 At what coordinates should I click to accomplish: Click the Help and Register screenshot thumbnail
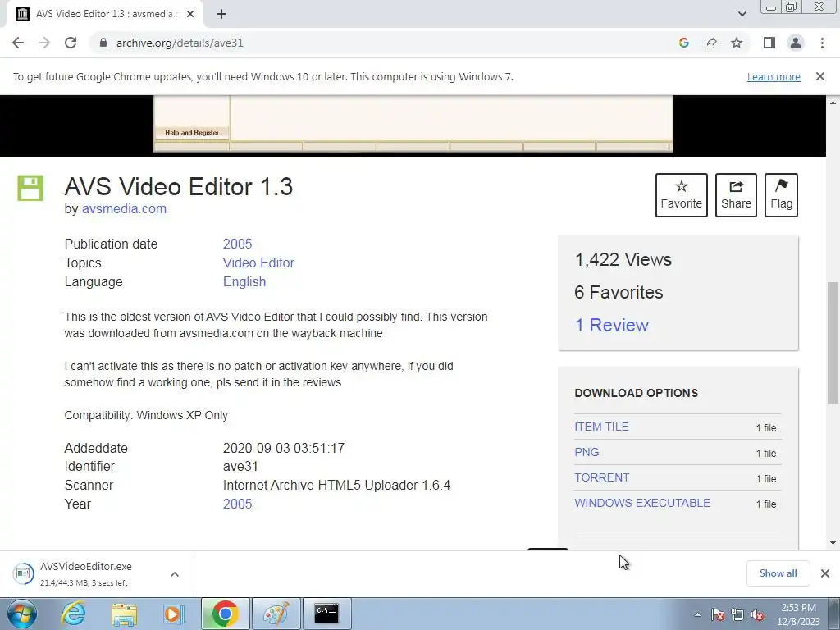pos(192,132)
